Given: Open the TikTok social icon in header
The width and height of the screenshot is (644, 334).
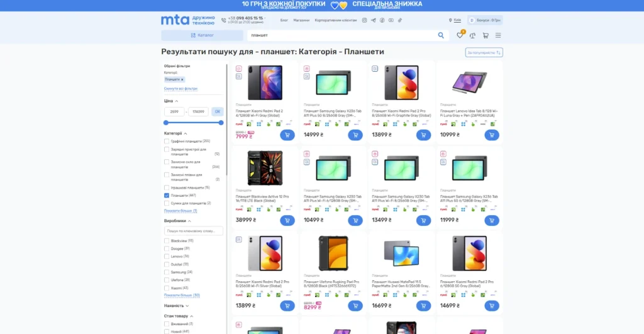Looking at the screenshot, I should [399, 20].
